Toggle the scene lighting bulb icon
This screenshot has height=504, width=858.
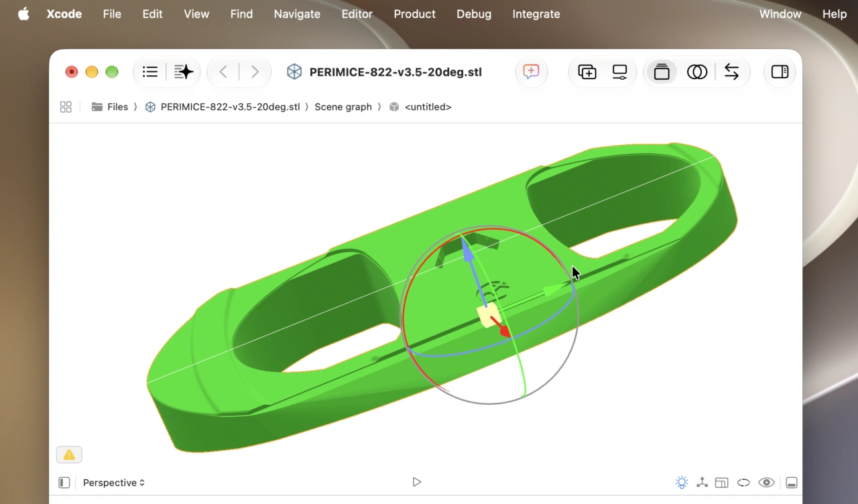[682, 483]
